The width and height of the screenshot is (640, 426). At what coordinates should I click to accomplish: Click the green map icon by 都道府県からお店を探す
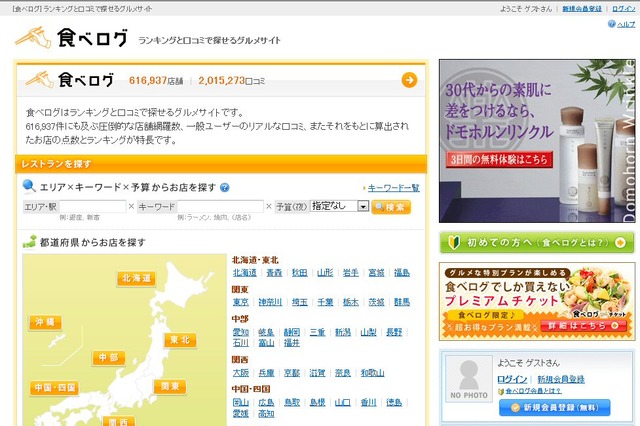point(29,242)
